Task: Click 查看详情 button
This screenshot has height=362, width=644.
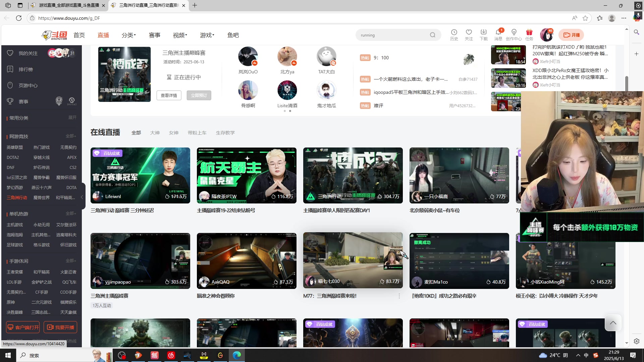Action: point(169,96)
